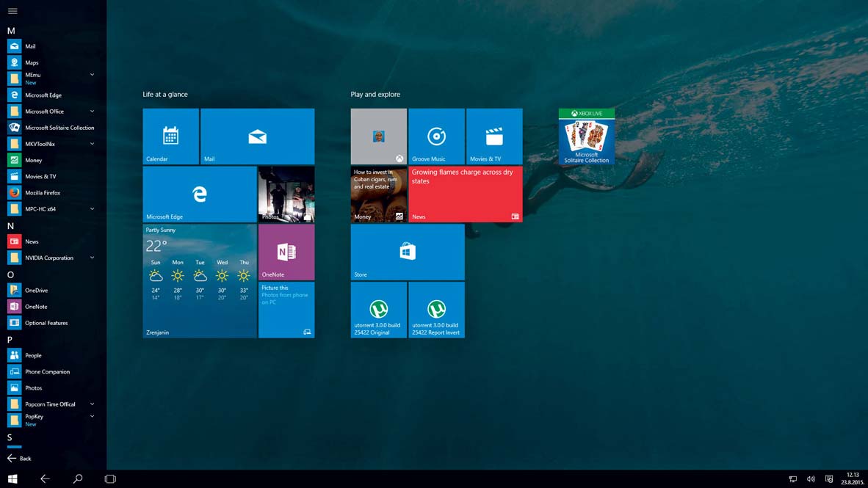Open the volume control in system tray
Screen dimensions: 868x488
pyautogui.click(x=811, y=479)
